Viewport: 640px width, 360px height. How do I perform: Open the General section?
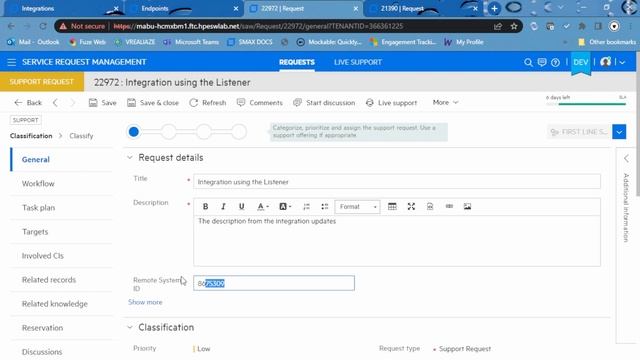(x=61, y=160)
